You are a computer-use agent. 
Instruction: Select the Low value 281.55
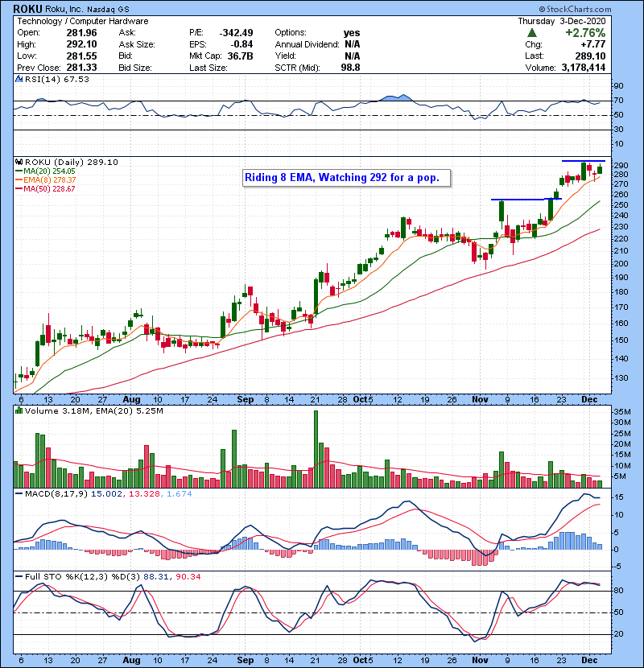[81, 56]
